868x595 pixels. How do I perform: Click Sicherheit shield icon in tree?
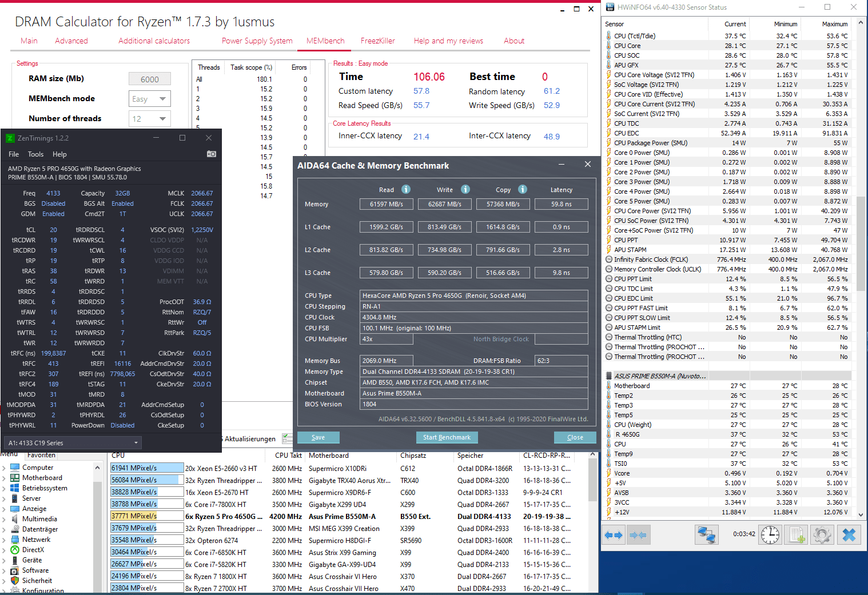tap(15, 581)
